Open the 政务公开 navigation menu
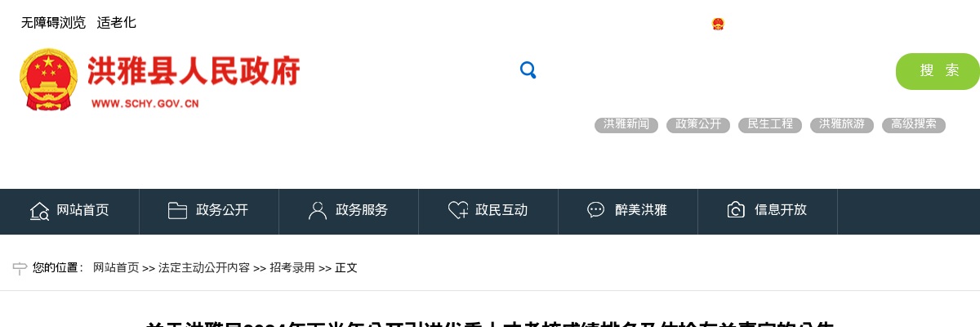 pyautogui.click(x=209, y=212)
